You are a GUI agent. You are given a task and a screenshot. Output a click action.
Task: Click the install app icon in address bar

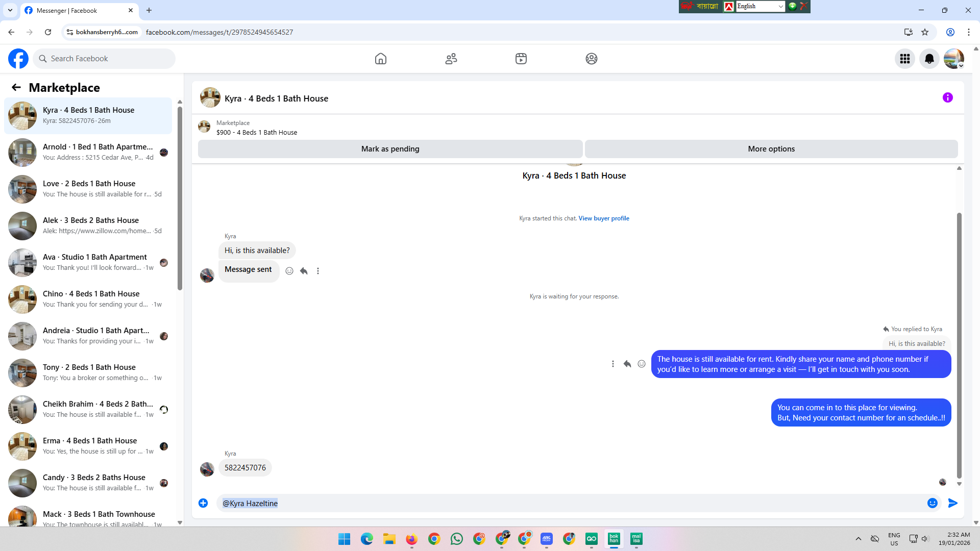click(x=909, y=32)
